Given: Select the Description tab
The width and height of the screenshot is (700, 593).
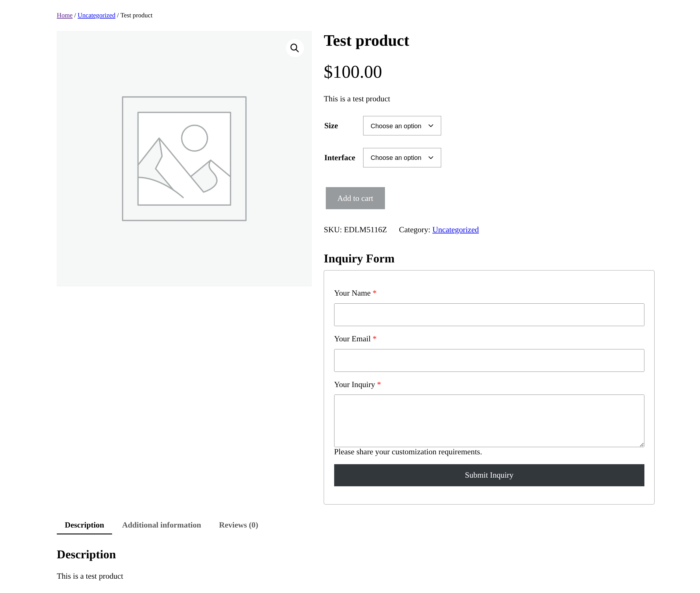Looking at the screenshot, I should 84,525.
